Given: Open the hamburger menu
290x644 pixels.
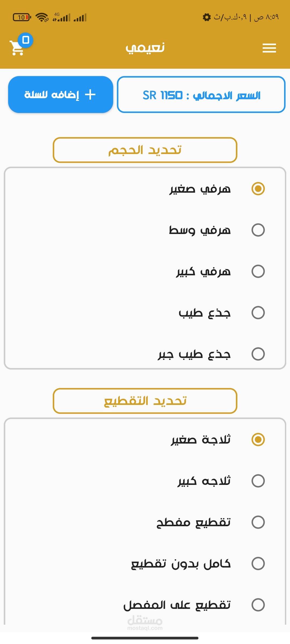Looking at the screenshot, I should click(x=269, y=48).
